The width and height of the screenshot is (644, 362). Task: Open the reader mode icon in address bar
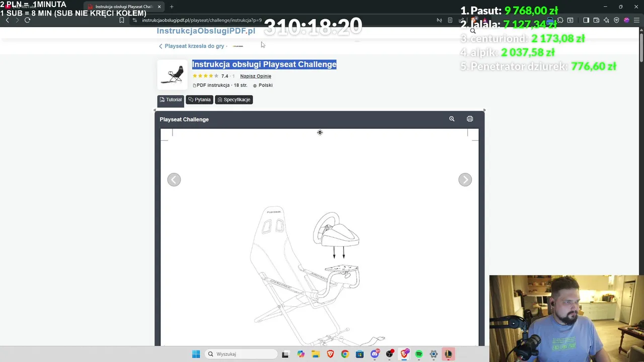point(450,20)
